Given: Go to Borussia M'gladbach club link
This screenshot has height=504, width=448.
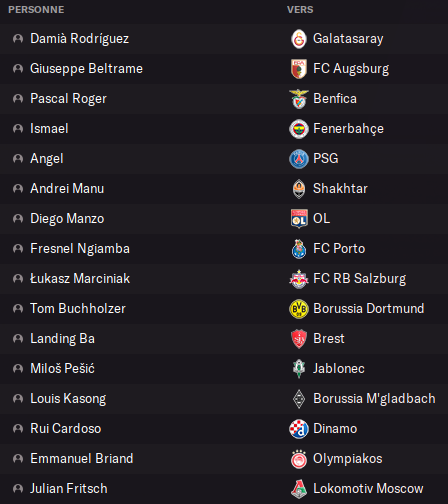Looking at the screenshot, I should point(374,399).
